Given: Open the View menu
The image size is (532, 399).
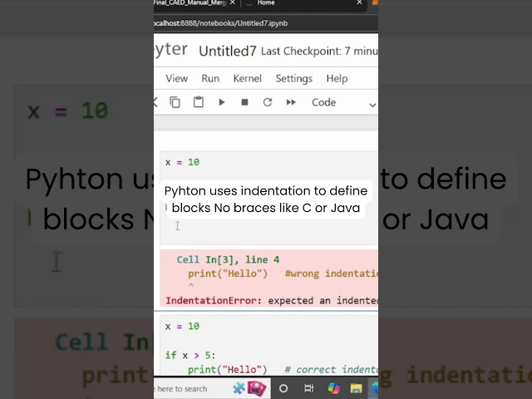Looking at the screenshot, I should 176,78.
